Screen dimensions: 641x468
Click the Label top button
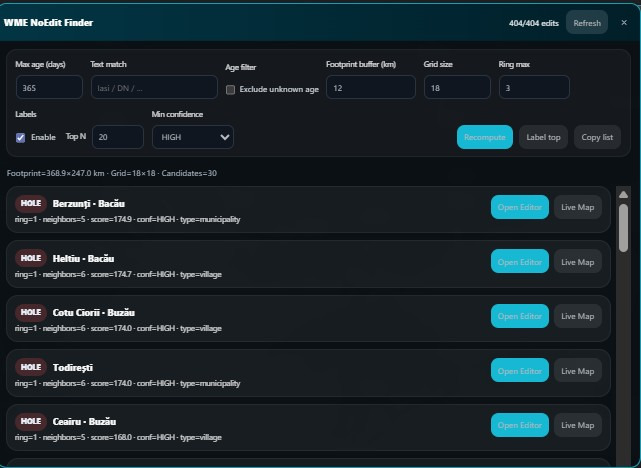tap(543, 137)
